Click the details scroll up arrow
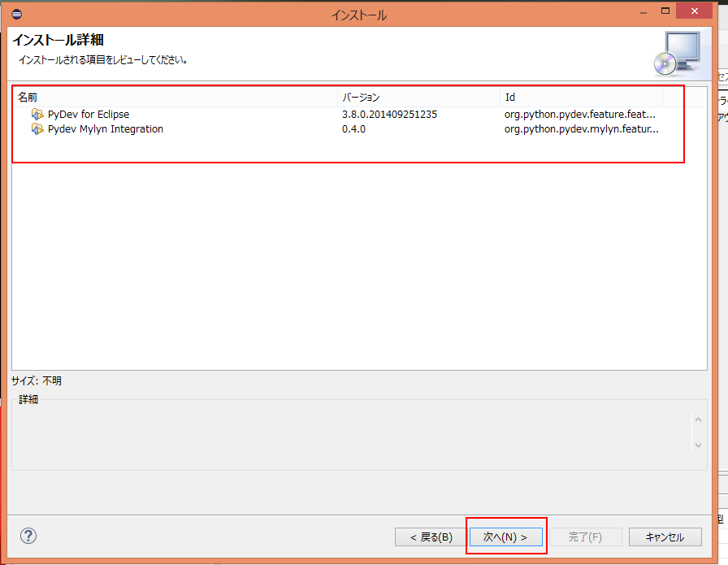Screen dimensions: 728x565 pos(698,419)
